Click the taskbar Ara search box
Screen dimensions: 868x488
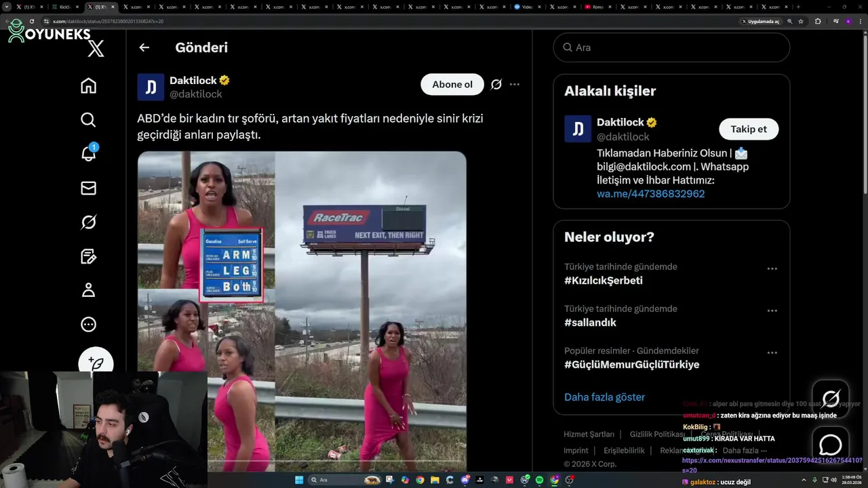(344, 480)
